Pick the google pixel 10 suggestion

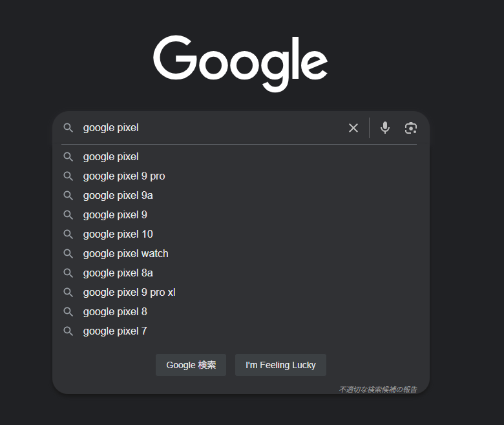(241, 234)
